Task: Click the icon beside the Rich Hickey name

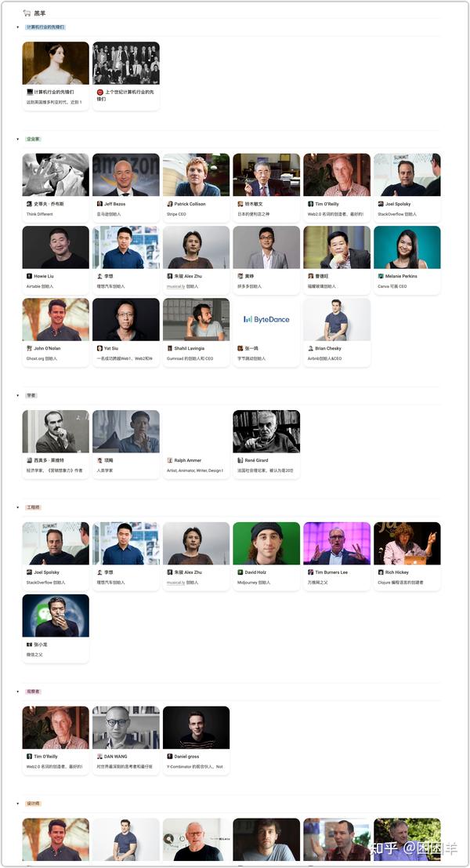Action: [381, 572]
